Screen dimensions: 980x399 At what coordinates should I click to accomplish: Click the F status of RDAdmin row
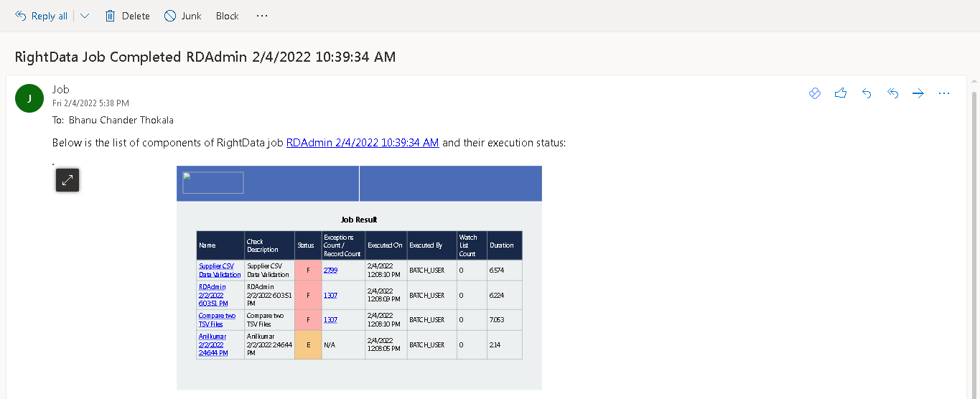(307, 295)
